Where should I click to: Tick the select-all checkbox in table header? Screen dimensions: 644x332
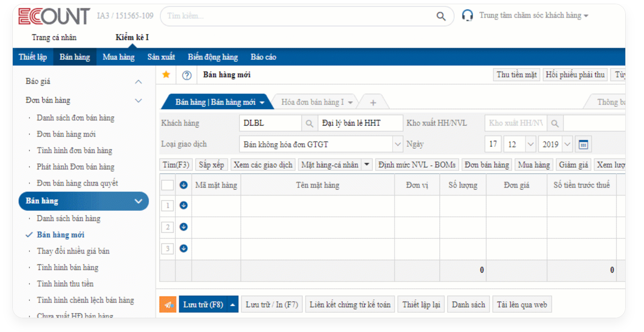point(167,185)
